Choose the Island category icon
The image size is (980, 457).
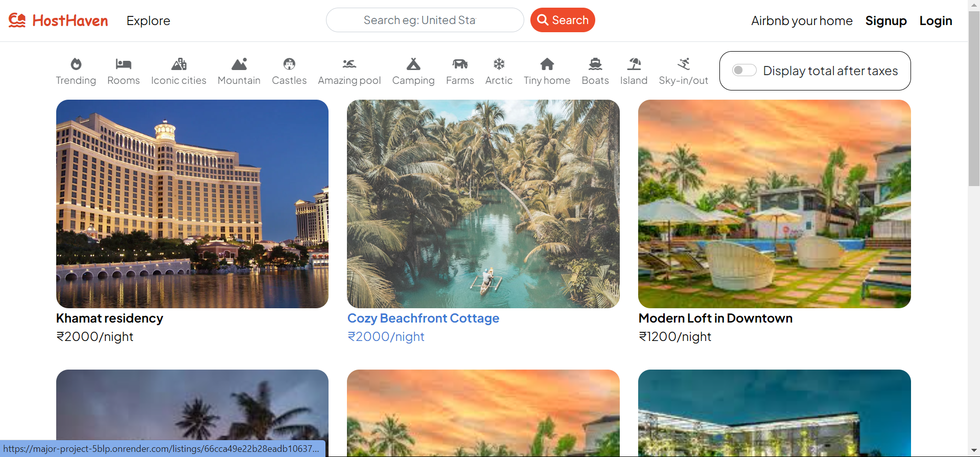(x=634, y=64)
